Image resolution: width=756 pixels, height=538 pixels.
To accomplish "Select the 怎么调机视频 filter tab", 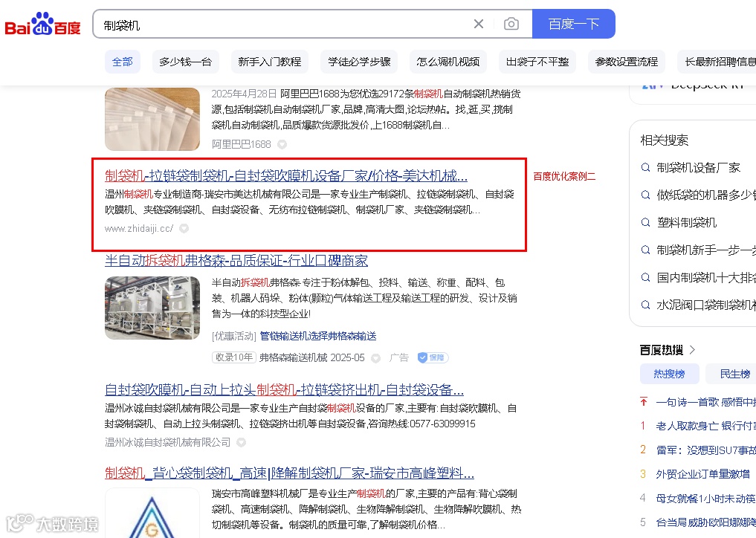I will (448, 62).
